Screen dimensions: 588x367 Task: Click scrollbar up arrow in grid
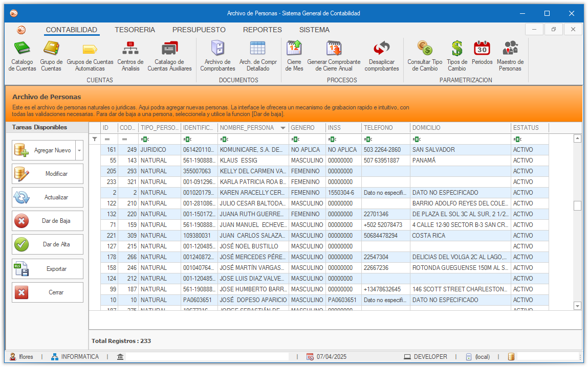tap(577, 139)
